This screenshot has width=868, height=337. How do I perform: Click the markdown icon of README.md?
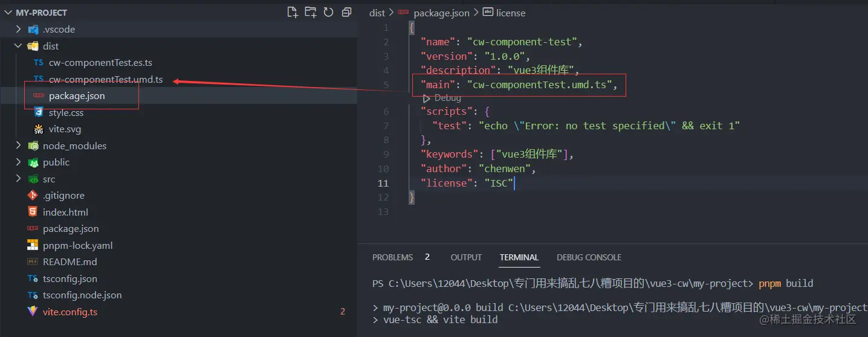pos(33,262)
